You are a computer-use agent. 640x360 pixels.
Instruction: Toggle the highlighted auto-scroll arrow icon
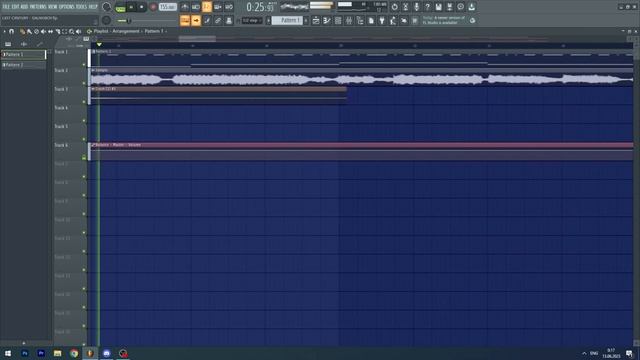coord(196,20)
